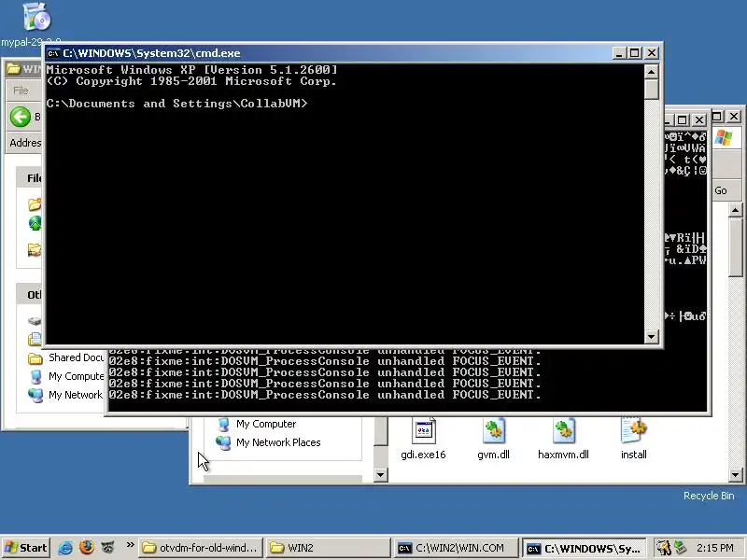The height and width of the screenshot is (560, 747).
Task: Click the local disk drive icon under Other Places
Action: click(x=35, y=321)
